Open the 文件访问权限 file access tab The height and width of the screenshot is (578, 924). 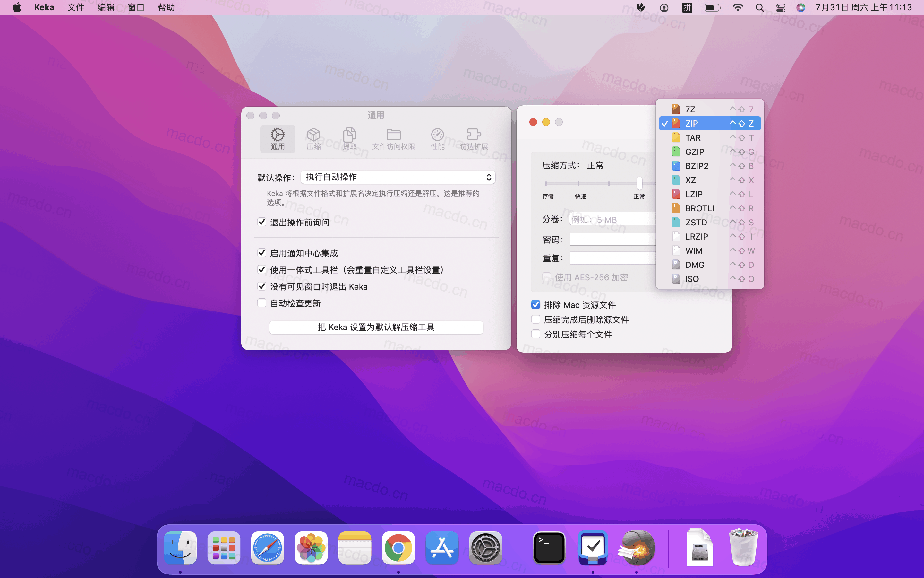(393, 139)
